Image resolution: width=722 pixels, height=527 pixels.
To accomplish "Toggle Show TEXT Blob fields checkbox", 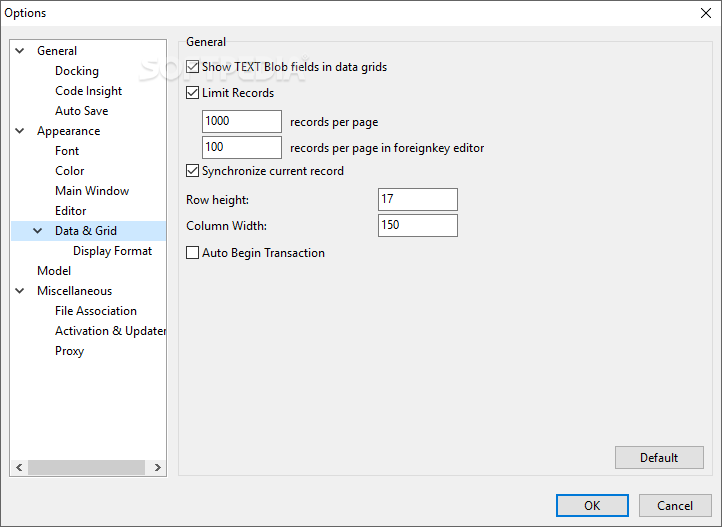I will [193, 67].
